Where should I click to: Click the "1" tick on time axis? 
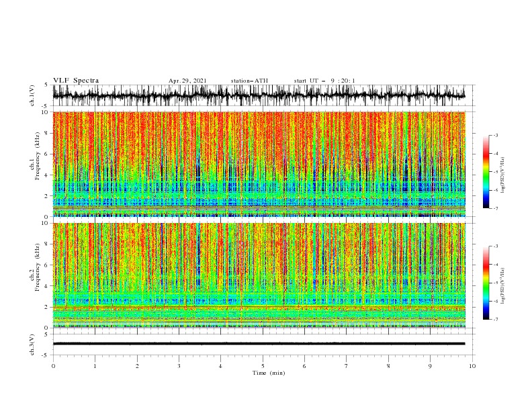(95, 366)
